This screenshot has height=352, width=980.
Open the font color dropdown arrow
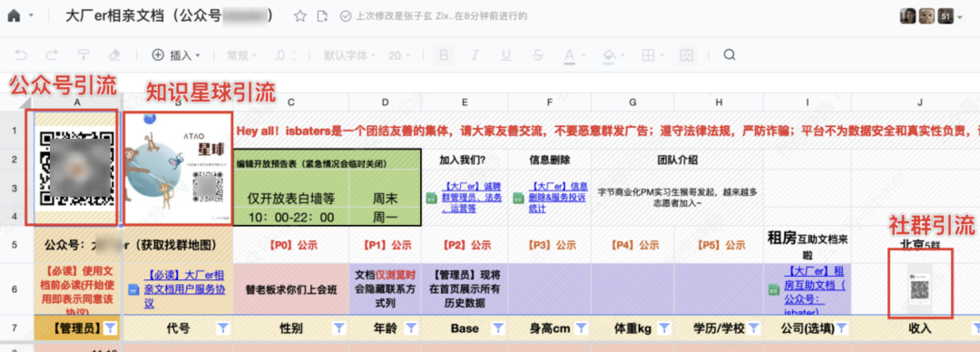coord(583,55)
